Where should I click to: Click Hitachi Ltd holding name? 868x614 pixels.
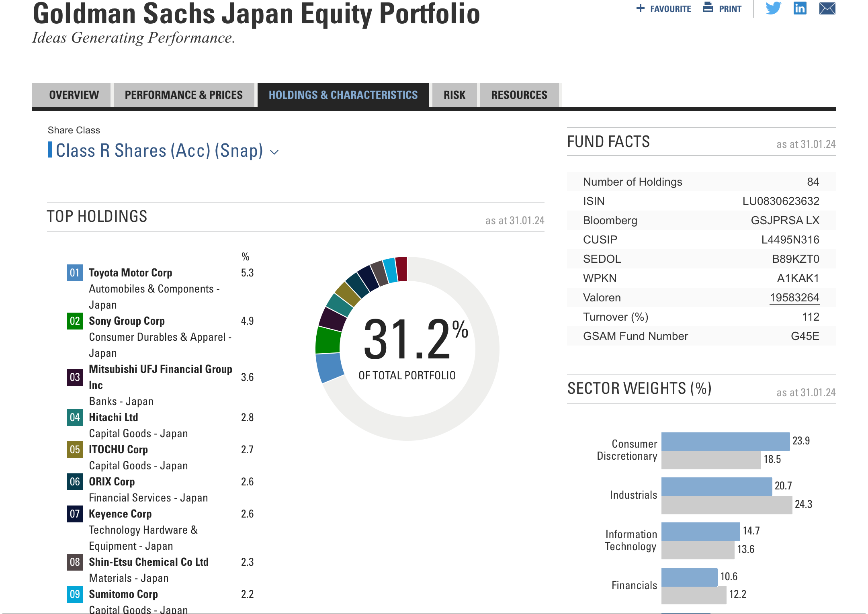[x=113, y=418]
